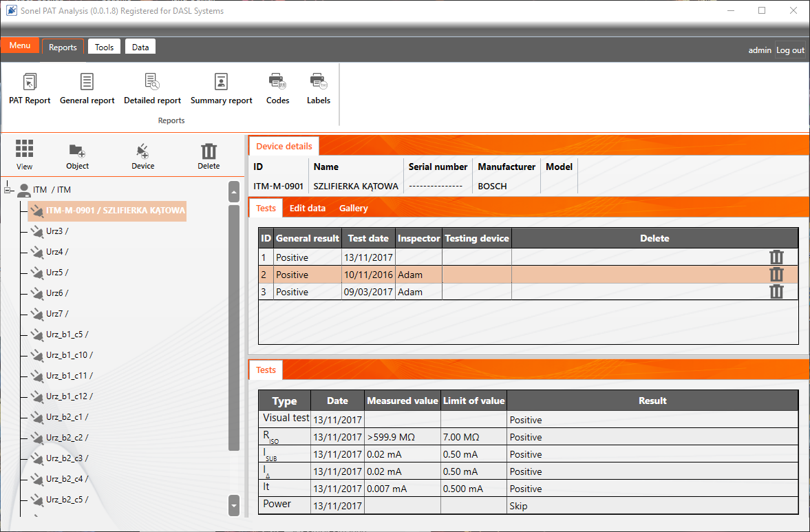Open the Detailed report icon

point(152,83)
